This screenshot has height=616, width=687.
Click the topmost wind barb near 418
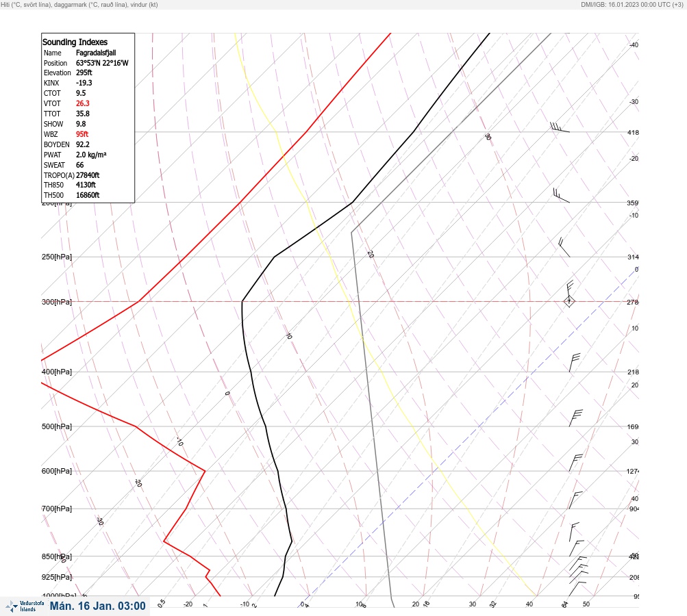[560, 127]
